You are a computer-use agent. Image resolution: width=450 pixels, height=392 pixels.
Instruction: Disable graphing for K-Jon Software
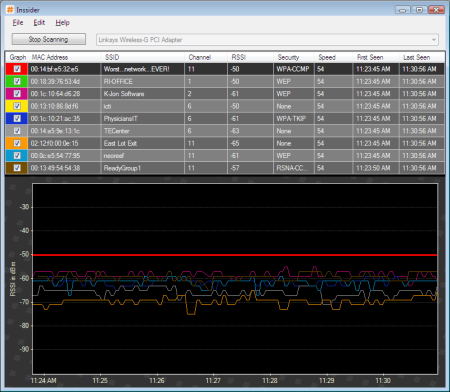pos(17,94)
